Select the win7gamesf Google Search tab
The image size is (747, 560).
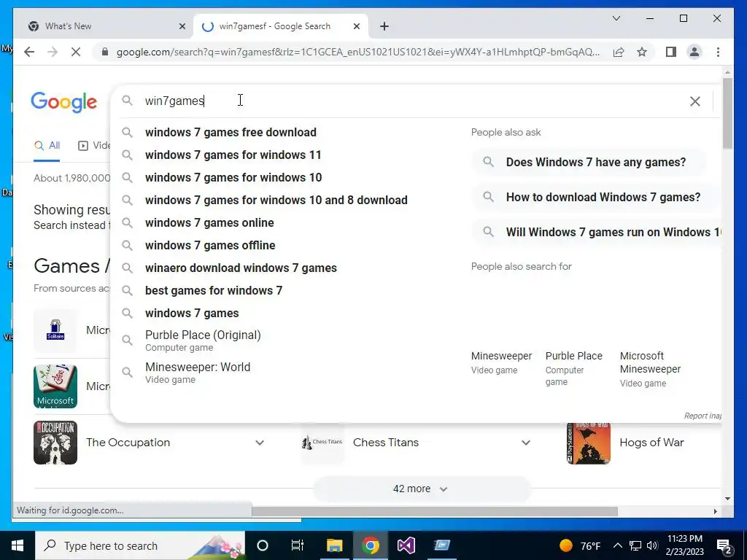[280, 26]
